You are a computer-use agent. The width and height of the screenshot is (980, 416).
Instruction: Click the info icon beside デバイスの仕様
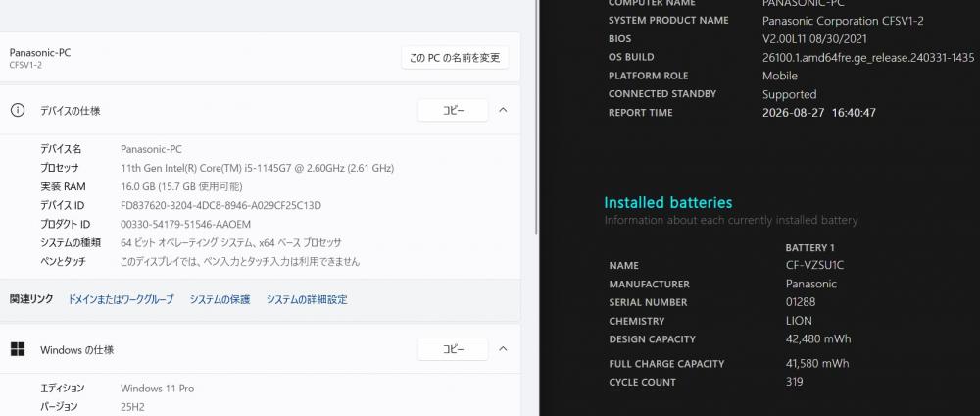coord(18,111)
